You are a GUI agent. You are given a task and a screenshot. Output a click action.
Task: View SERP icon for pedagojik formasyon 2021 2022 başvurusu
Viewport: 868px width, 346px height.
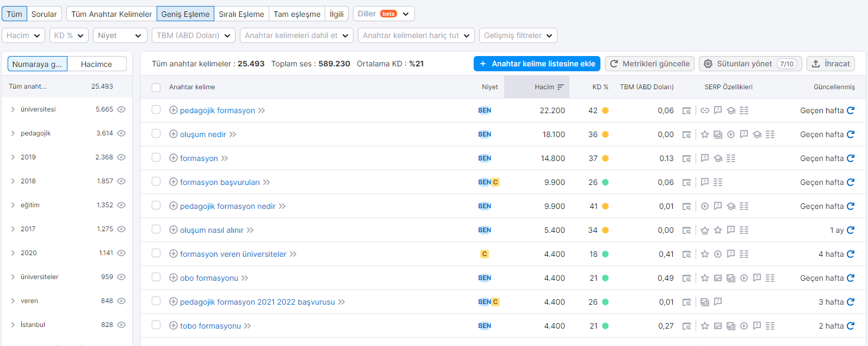coord(687,302)
